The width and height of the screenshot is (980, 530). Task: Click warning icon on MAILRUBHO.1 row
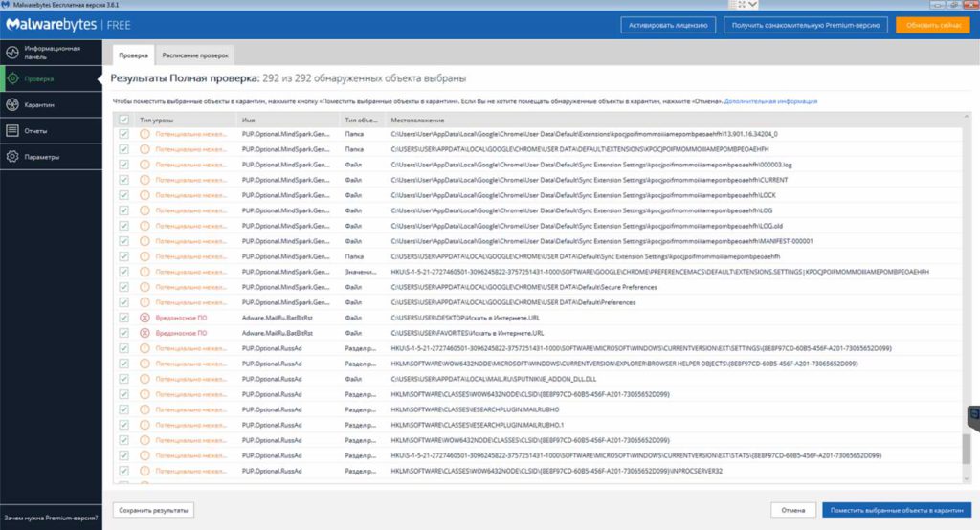point(145,425)
